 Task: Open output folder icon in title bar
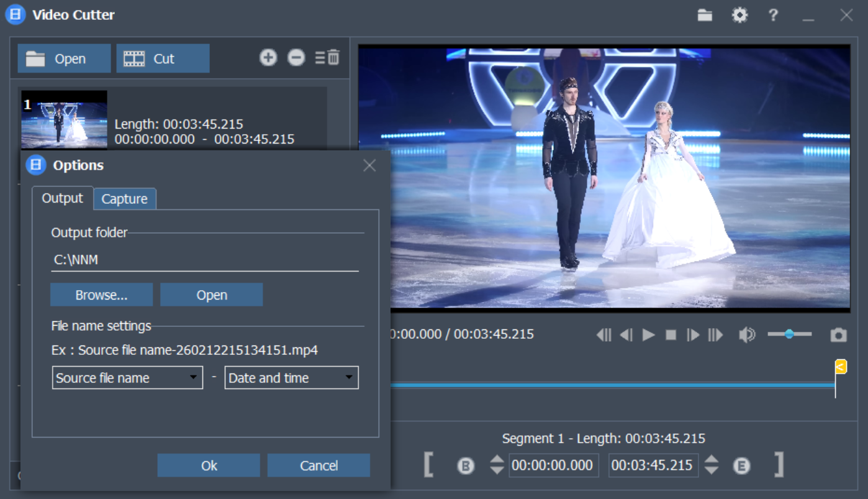click(705, 16)
